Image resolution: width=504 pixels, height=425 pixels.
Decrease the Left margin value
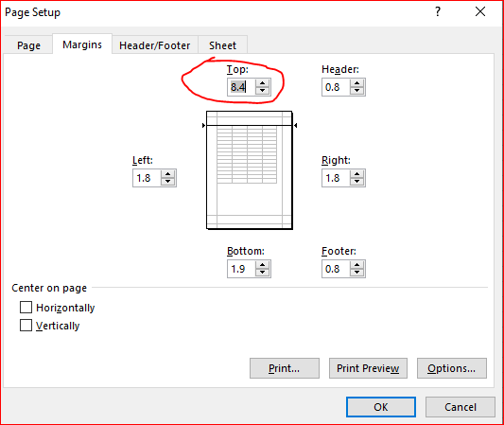pos(168,182)
